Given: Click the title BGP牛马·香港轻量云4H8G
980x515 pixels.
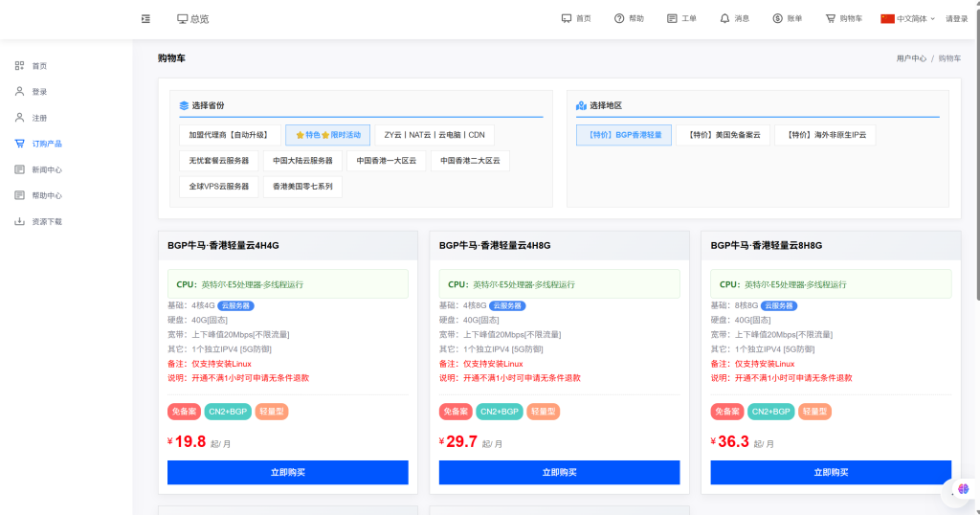Looking at the screenshot, I should click(495, 246).
